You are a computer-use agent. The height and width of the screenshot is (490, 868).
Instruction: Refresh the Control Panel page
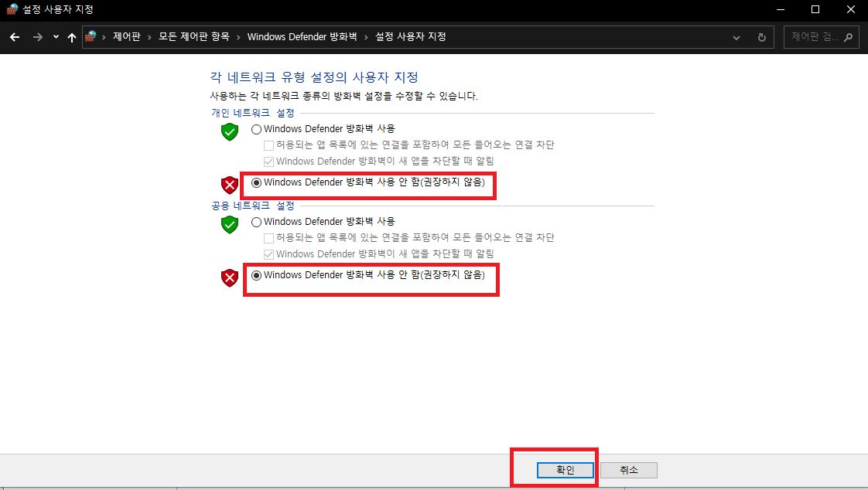tap(762, 38)
